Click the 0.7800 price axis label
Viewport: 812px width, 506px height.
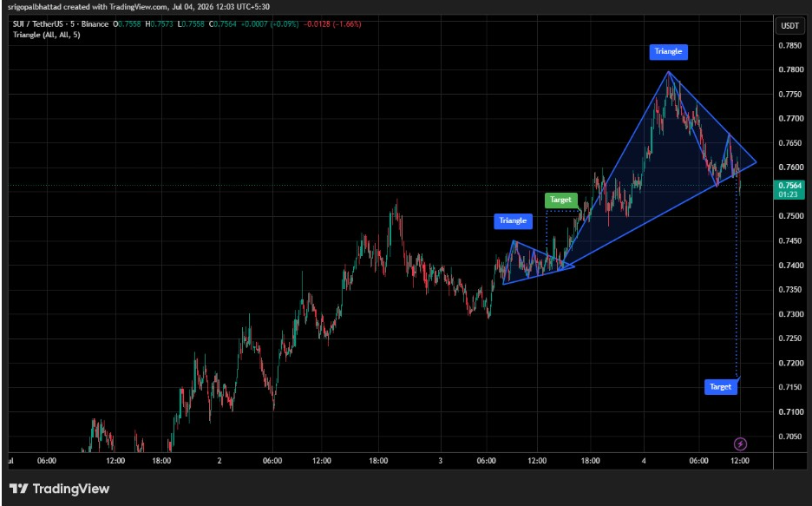(791, 70)
